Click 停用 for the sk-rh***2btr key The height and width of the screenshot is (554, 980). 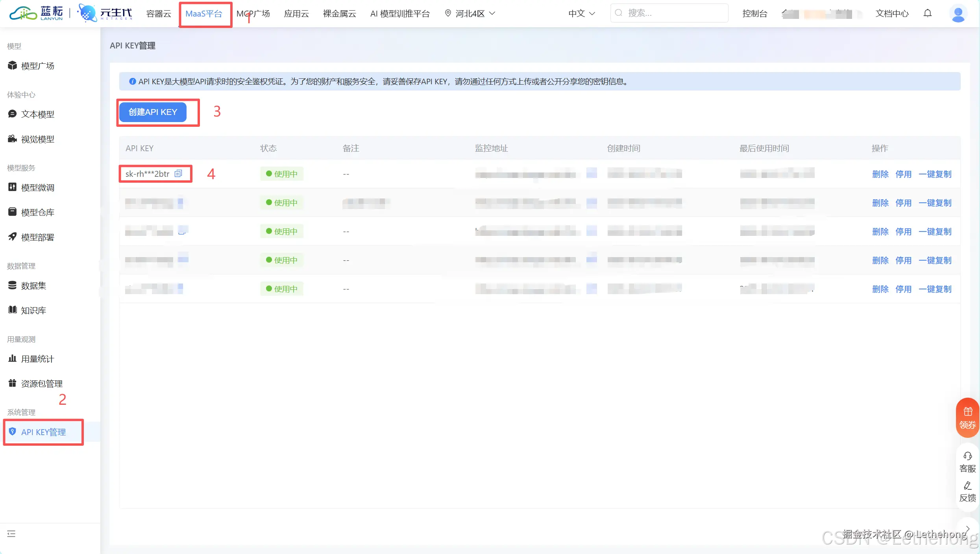[x=903, y=174]
